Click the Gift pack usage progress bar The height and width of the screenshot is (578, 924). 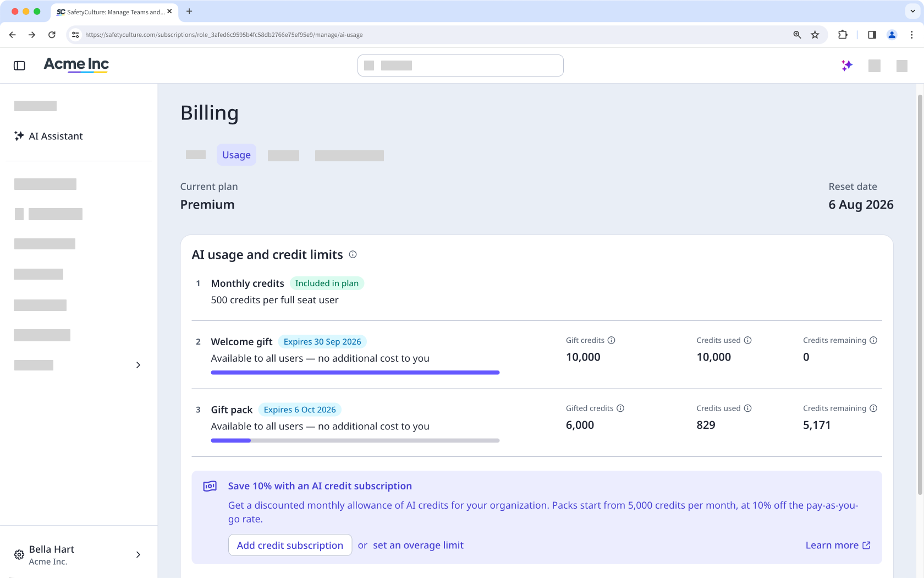pyautogui.click(x=355, y=440)
